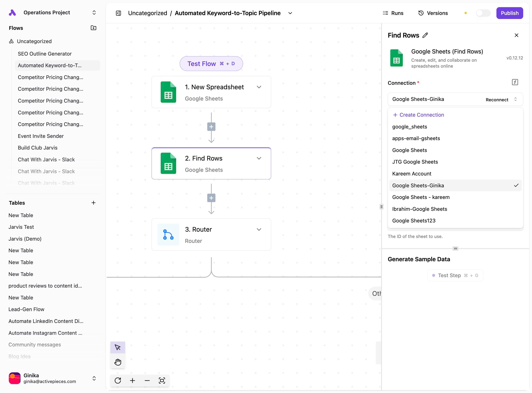This screenshot has height=393, width=532.
Task: Open the Operations Project switcher
Action: pos(94,13)
